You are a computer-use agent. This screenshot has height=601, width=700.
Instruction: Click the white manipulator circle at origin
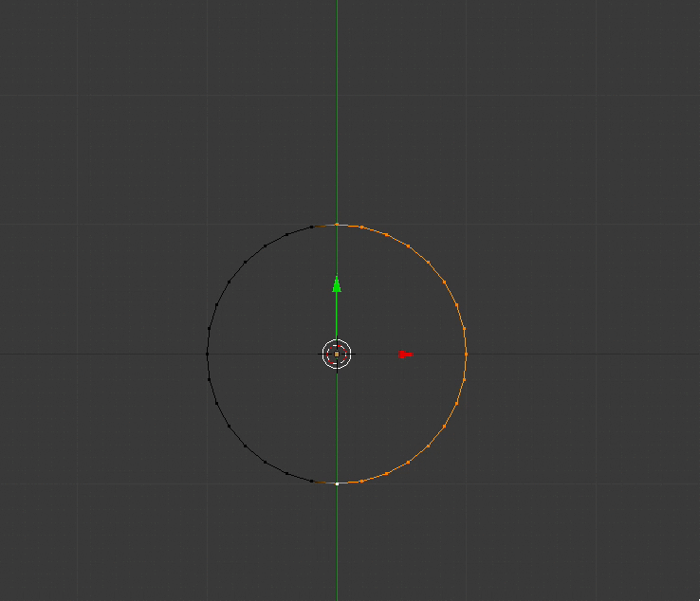337,355
